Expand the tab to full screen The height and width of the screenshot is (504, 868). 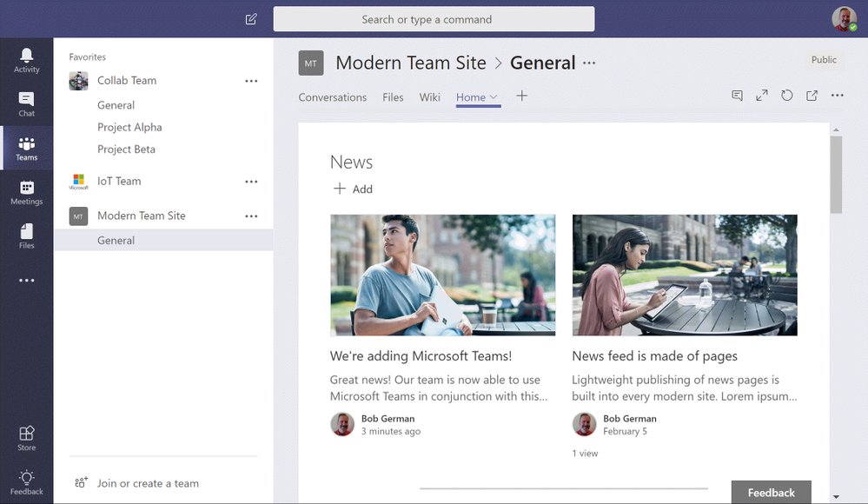click(762, 96)
